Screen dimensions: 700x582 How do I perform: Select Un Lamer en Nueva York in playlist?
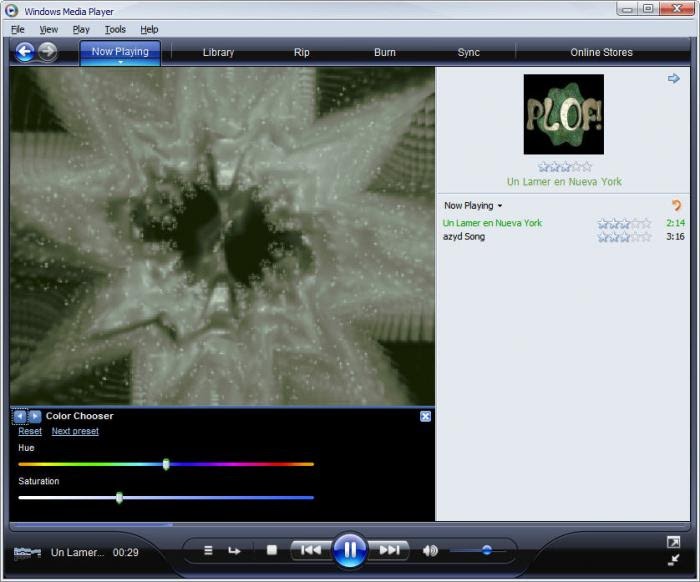click(x=492, y=223)
